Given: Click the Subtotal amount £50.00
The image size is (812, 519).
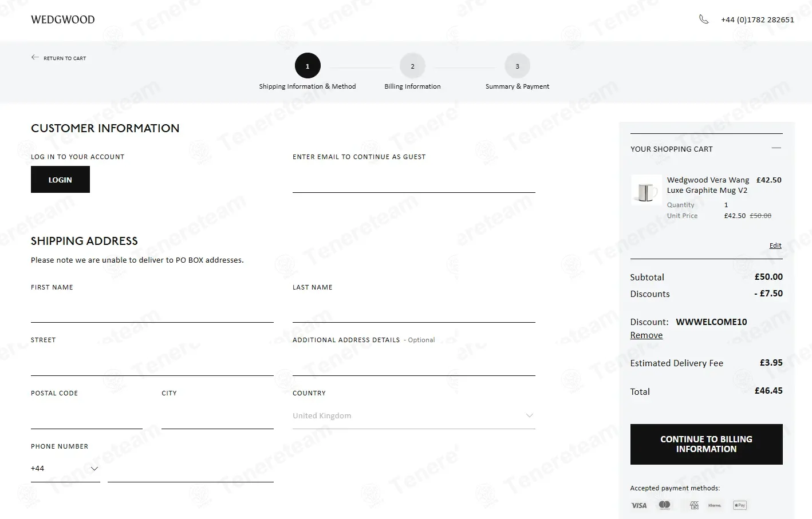Looking at the screenshot, I should pos(768,277).
